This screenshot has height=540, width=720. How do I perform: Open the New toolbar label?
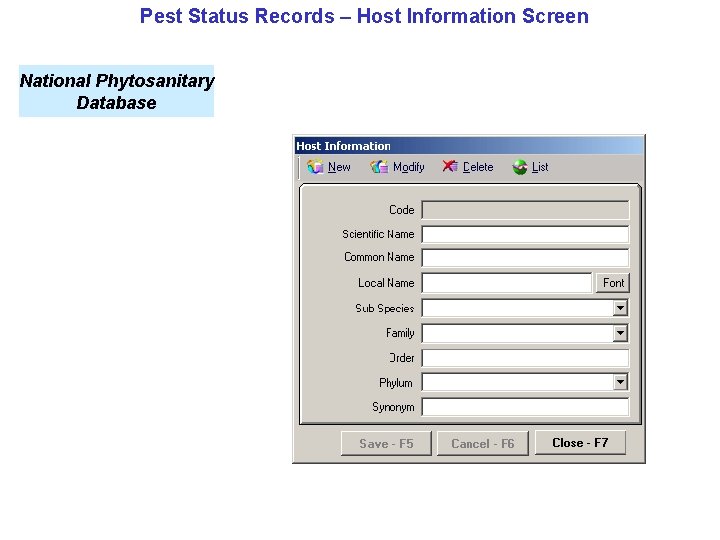tap(339, 167)
